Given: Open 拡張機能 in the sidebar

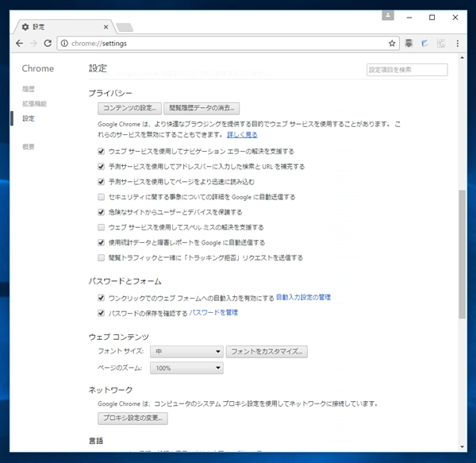Looking at the screenshot, I should [35, 104].
